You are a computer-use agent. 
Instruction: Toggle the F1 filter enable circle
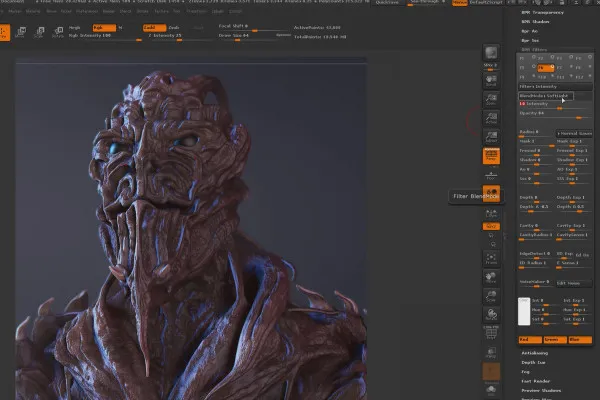tap(534, 57)
